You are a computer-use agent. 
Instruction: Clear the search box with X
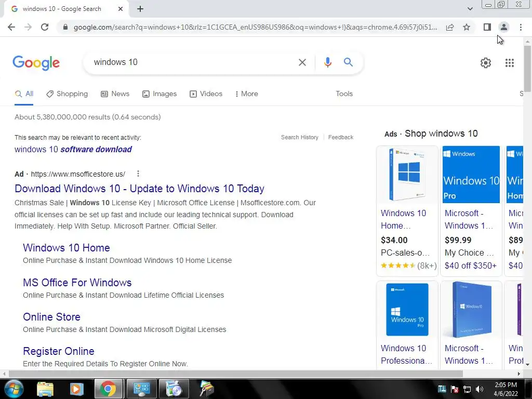(302, 62)
